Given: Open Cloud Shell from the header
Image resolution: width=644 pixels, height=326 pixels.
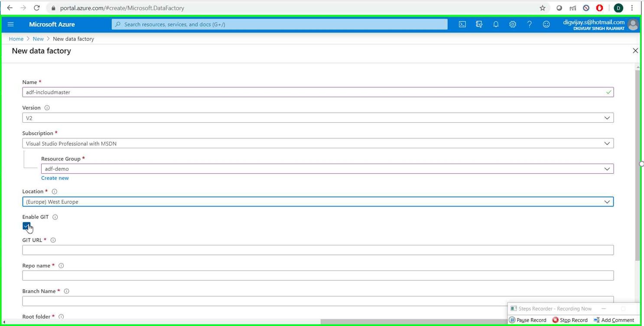Looking at the screenshot, I should 462,24.
